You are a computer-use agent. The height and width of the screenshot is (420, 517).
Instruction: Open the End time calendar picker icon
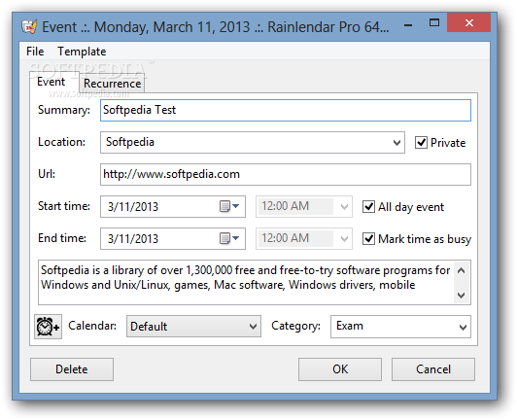(229, 238)
